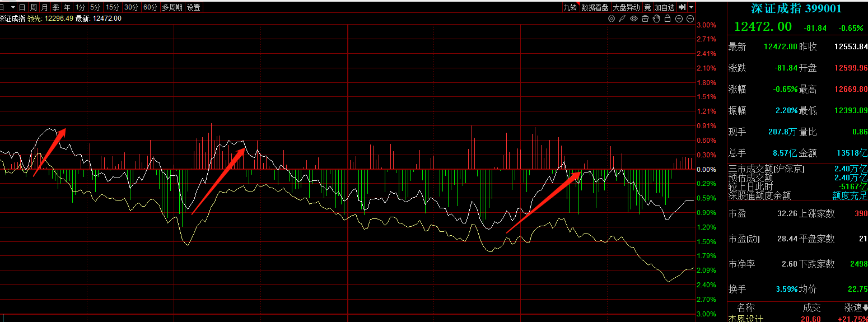868x322 pixels.
Task: Zoom out with the minus circle icon
Action: [x=690, y=18]
